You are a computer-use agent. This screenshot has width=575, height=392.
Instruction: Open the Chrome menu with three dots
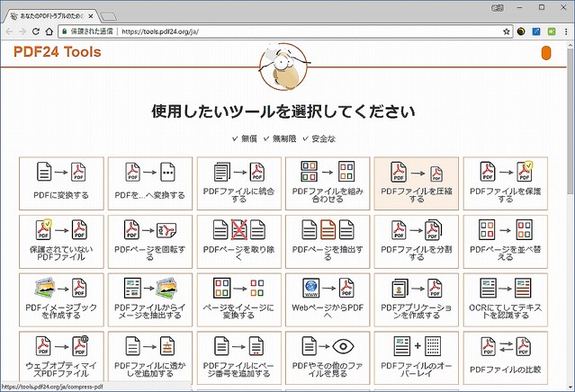coord(564,31)
